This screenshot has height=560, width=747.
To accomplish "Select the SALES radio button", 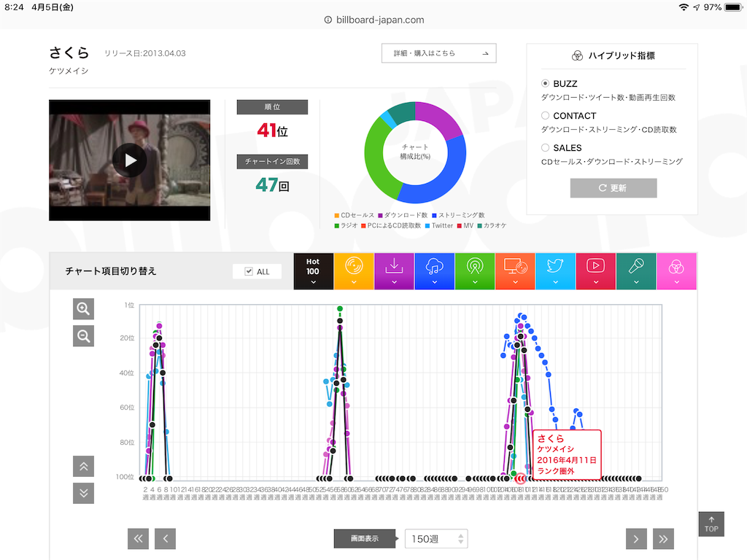I will click(546, 147).
